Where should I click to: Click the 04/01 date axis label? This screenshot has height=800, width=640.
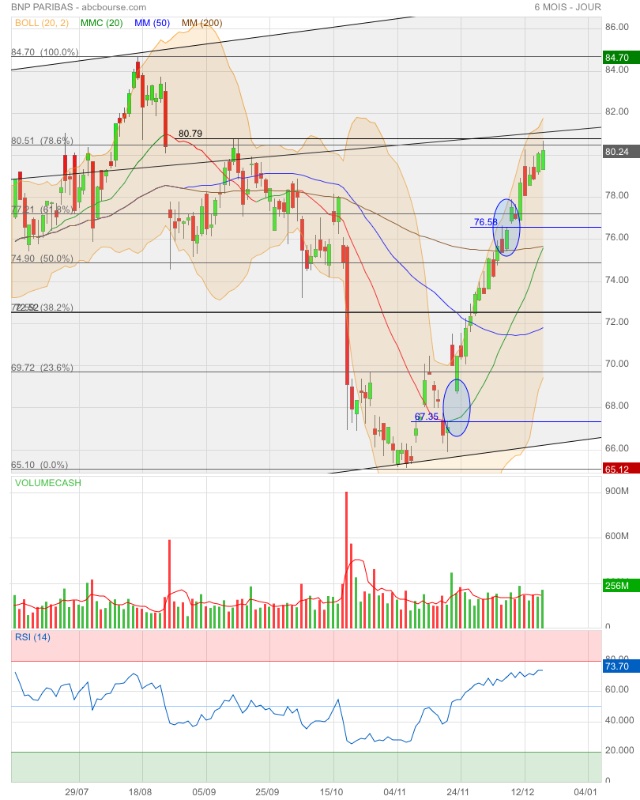585,792
